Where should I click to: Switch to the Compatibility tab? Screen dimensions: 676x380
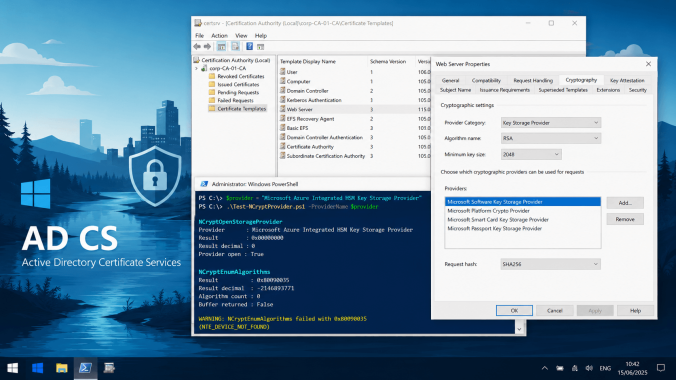486,81
